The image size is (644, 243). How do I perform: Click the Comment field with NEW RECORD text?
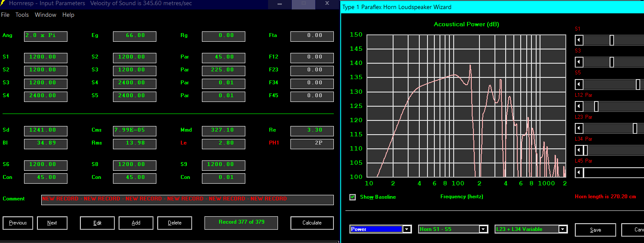[187, 200]
